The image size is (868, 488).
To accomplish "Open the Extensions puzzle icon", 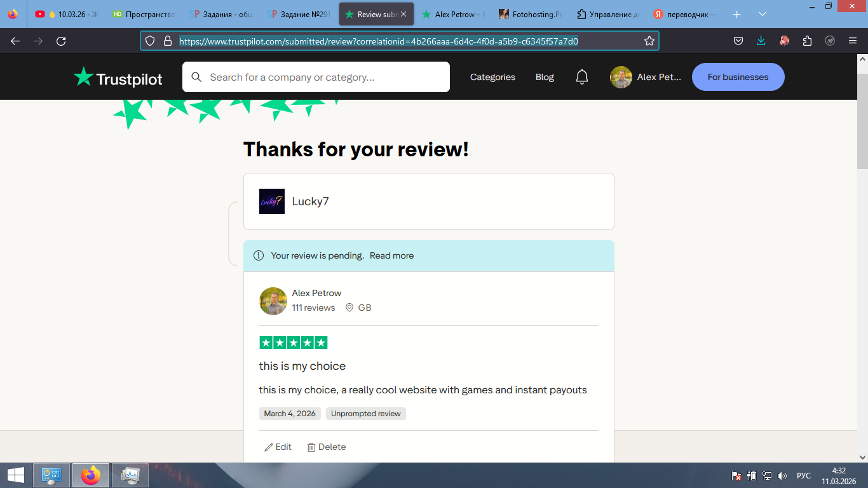I will coord(807,41).
